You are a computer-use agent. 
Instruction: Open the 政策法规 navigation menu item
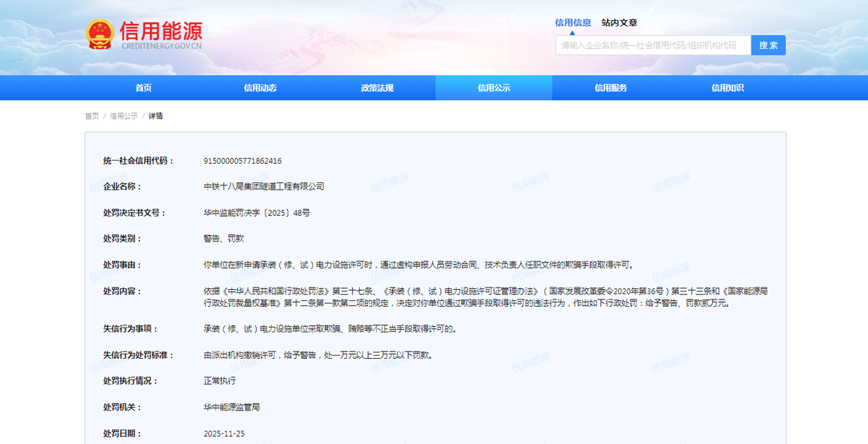tap(377, 88)
